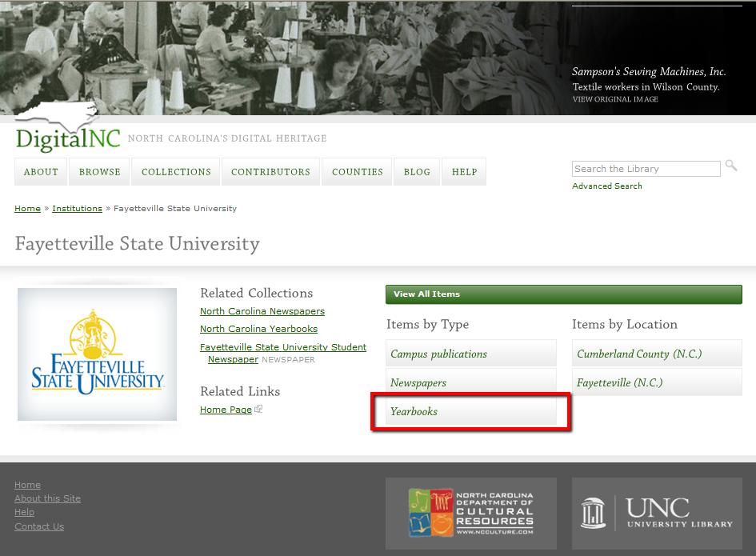This screenshot has height=556, width=756.
Task: Select COLLECTIONS in the navigation bar
Action: click(x=176, y=171)
